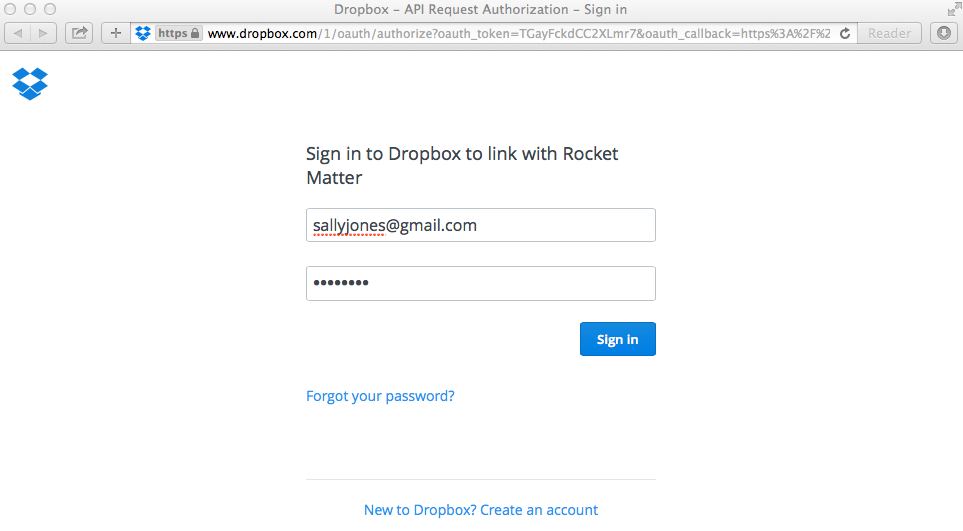This screenshot has width=963, height=531.
Task: Focus the password input field
Action: (x=480, y=283)
